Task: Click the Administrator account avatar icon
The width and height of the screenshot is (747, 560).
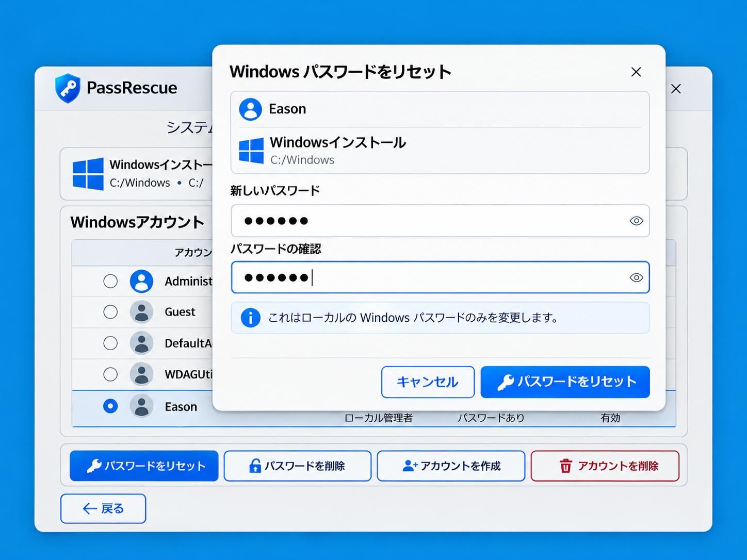Action: click(x=141, y=281)
